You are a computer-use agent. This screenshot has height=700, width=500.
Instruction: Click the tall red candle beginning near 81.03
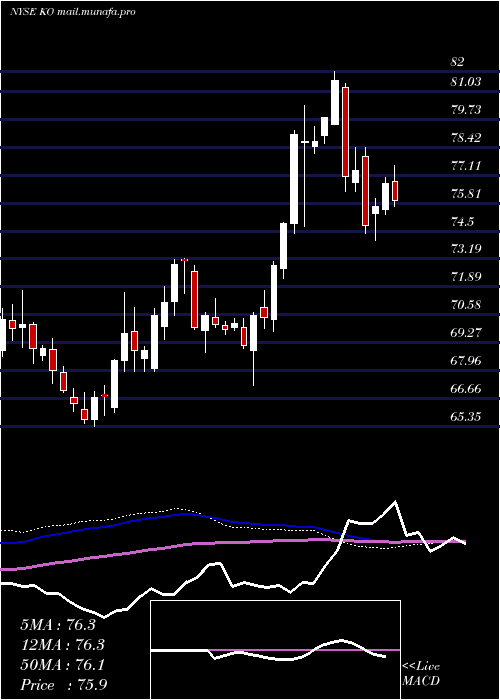[345, 132]
